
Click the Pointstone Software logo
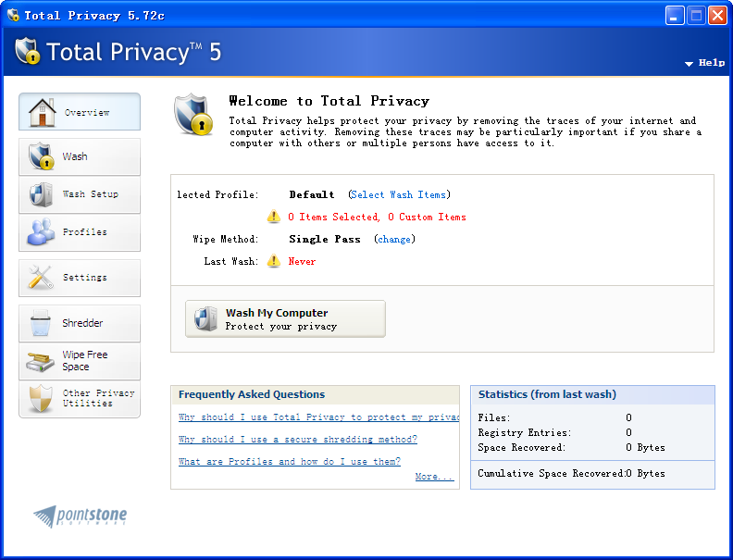tap(81, 516)
